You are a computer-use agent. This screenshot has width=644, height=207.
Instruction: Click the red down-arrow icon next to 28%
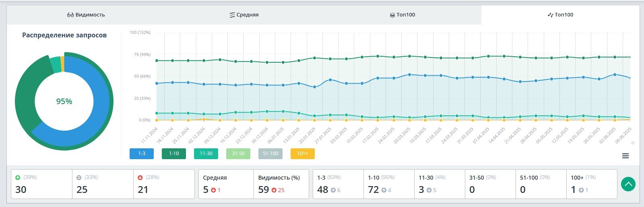point(140,177)
